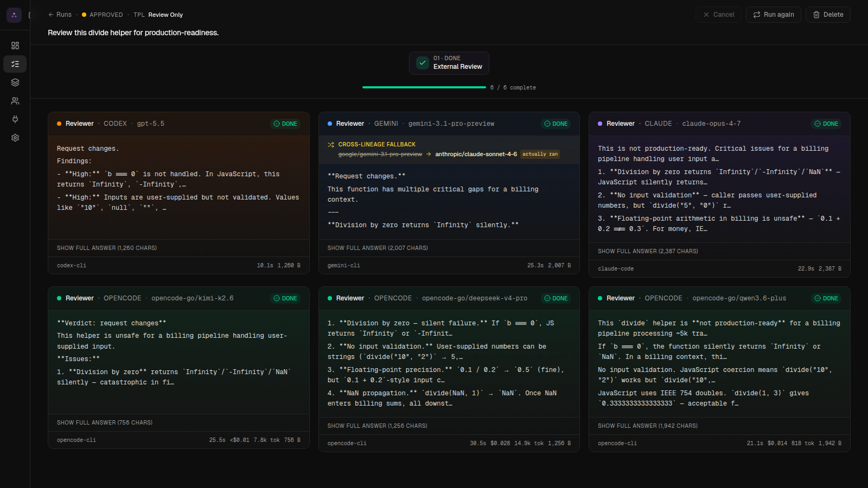
Task: Click CROSS-LINEAGE FALLBACK heading
Action: click(377, 145)
